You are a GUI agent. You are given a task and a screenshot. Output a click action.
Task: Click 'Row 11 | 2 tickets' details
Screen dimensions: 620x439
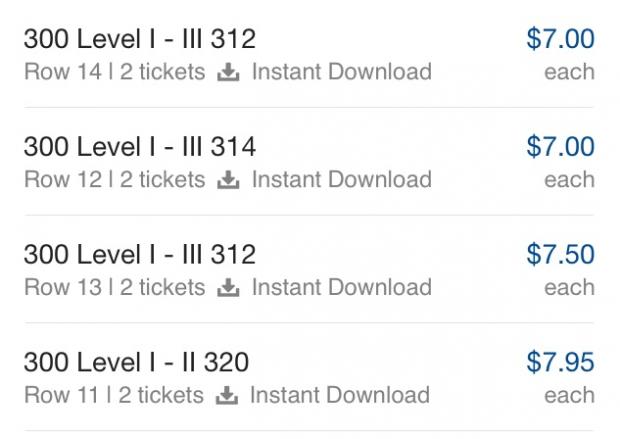[113, 395]
